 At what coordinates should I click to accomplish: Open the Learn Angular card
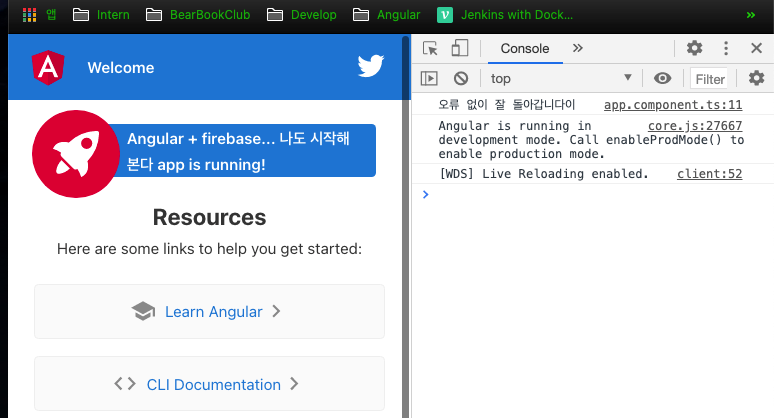(209, 311)
